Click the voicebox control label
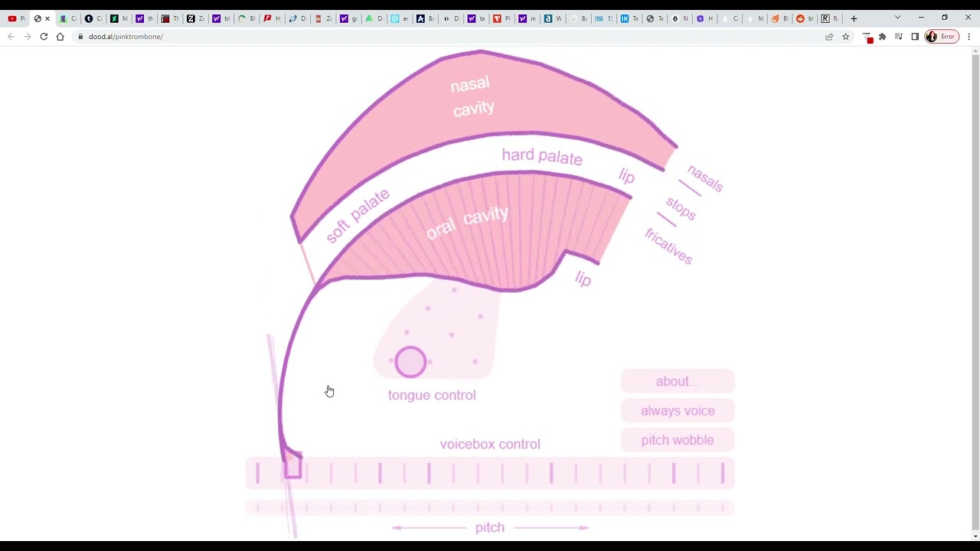Image resolution: width=980 pixels, height=551 pixels. [x=490, y=444]
